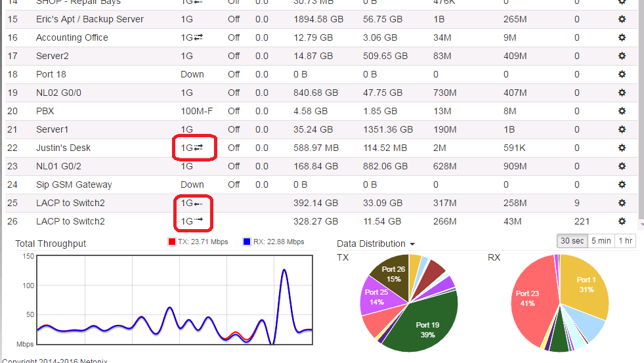The height and width of the screenshot is (363, 644).
Task: Click the blue RX legend swatch
Action: pos(247,242)
